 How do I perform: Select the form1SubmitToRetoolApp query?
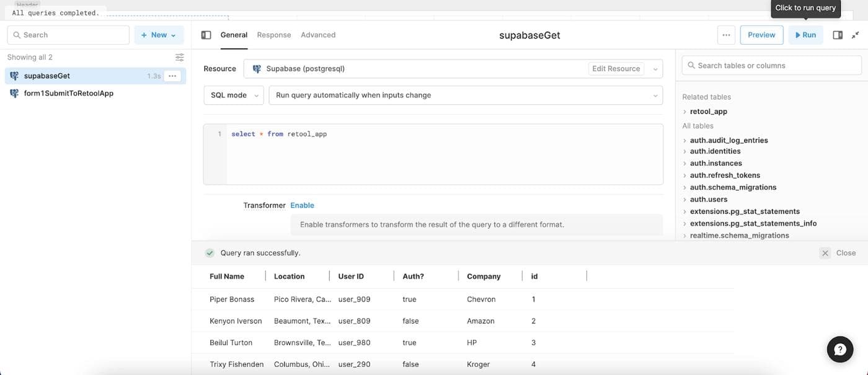(x=68, y=94)
